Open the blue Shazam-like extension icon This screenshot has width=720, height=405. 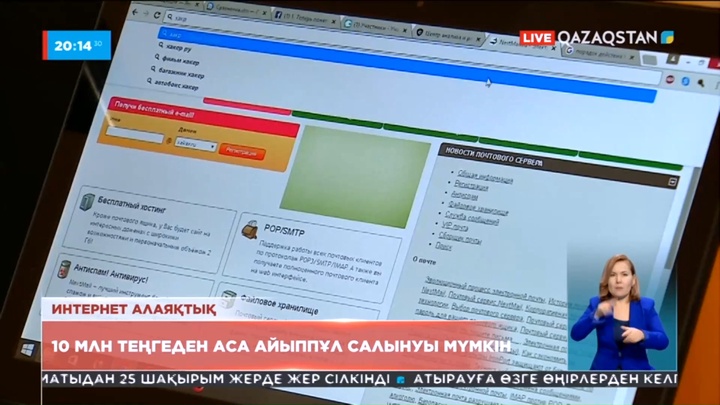tap(686, 81)
